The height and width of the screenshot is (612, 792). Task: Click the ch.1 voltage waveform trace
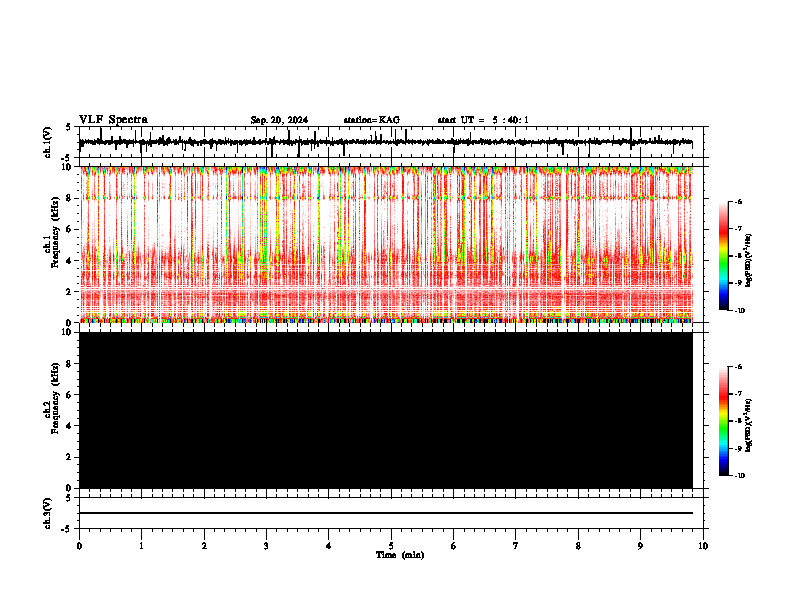(x=385, y=142)
